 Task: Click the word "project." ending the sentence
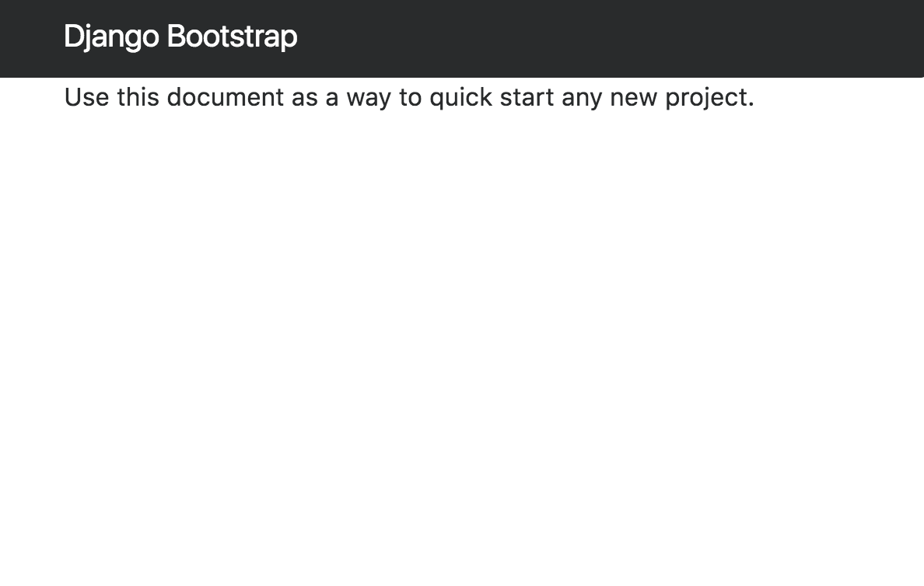709,99
